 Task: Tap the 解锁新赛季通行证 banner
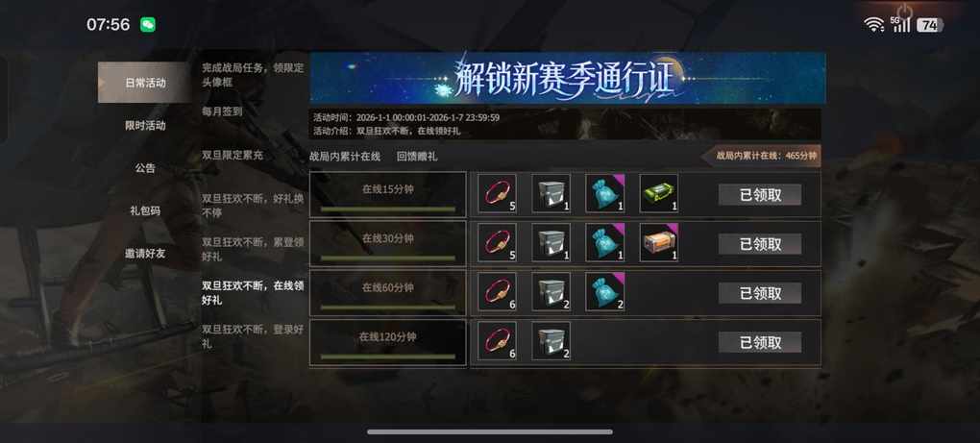(x=568, y=78)
